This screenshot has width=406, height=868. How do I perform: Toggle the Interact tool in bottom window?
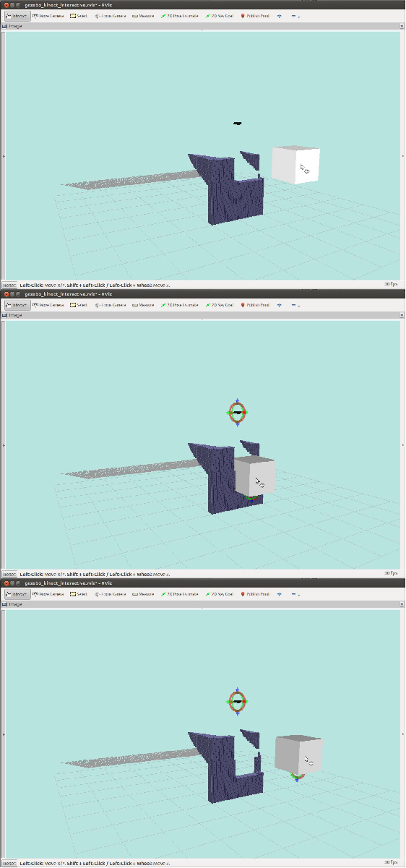[x=17, y=593]
